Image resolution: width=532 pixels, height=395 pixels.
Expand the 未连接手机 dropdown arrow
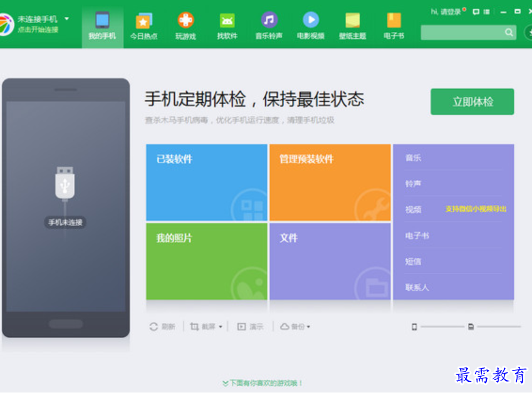coord(67,19)
